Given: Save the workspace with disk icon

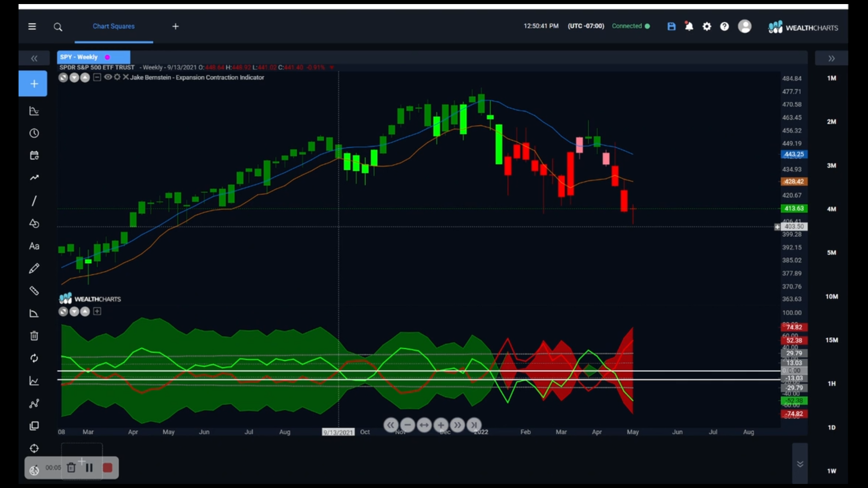Looking at the screenshot, I should [x=671, y=27].
